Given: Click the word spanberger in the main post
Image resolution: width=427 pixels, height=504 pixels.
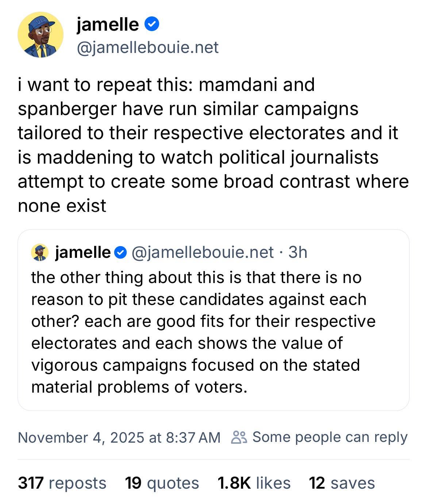Looking at the screenshot, I should pos(67,109).
